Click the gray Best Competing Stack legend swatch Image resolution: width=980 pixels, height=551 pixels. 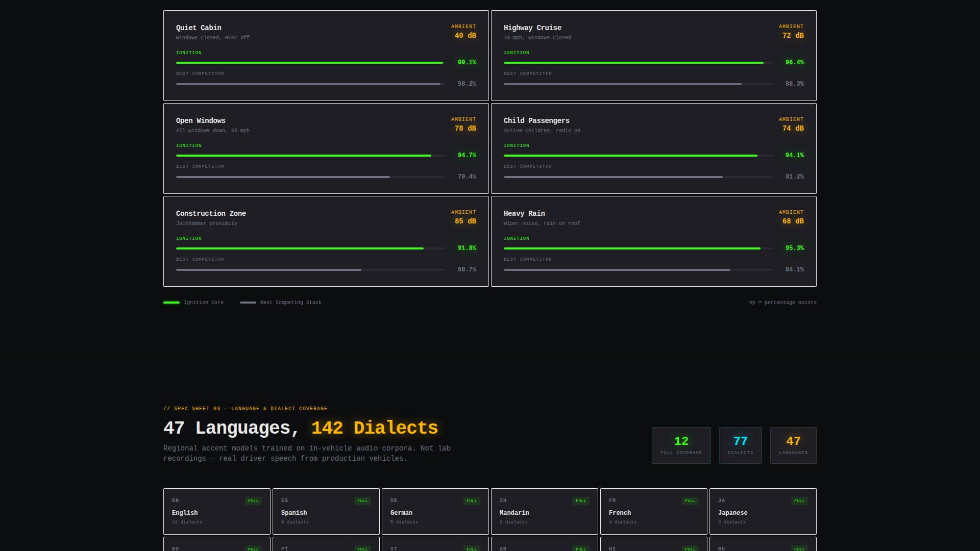(248, 303)
